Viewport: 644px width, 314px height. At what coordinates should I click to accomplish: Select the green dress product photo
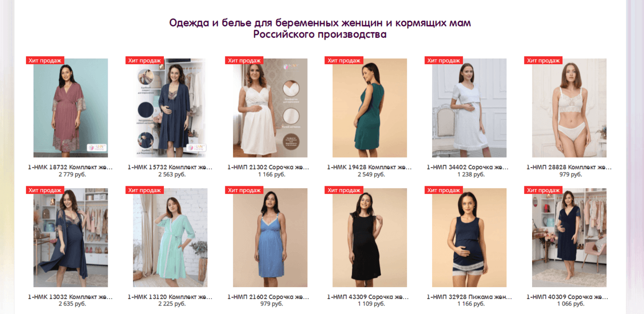coord(370,108)
